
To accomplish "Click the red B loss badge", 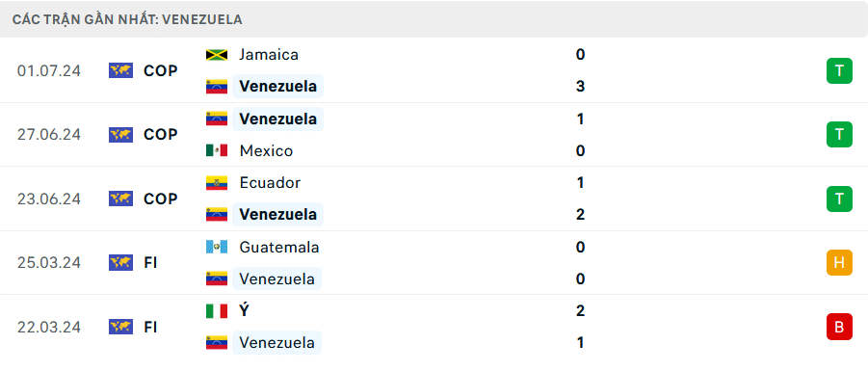I will pos(839,328).
